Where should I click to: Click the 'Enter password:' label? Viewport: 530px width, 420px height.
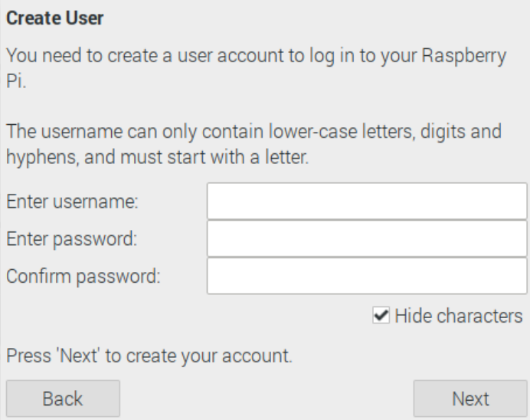click(x=72, y=239)
